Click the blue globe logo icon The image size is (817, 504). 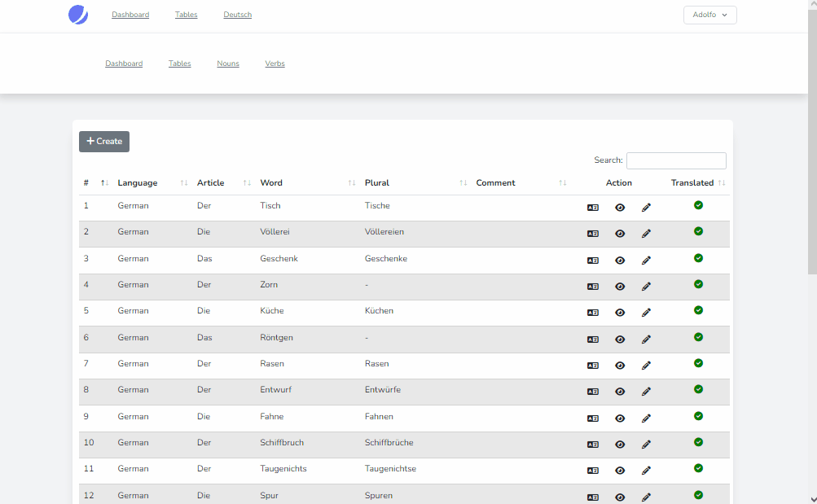pos(77,14)
